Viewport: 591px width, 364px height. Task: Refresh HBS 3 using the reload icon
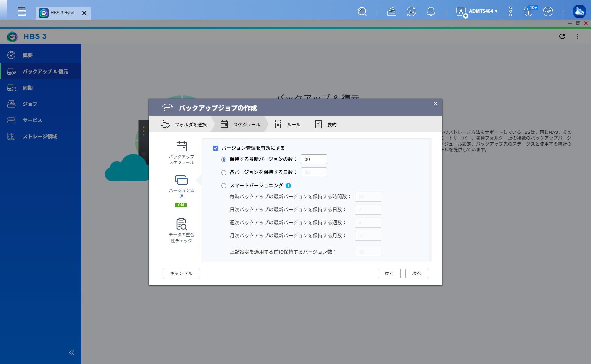[562, 36]
